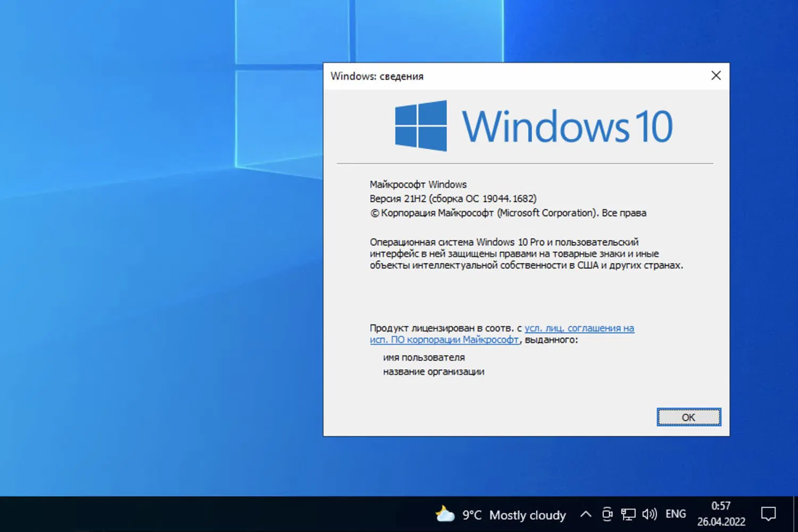This screenshot has height=532, width=798.
Task: Click the 'Версия 21H2' build text
Action: point(452,198)
